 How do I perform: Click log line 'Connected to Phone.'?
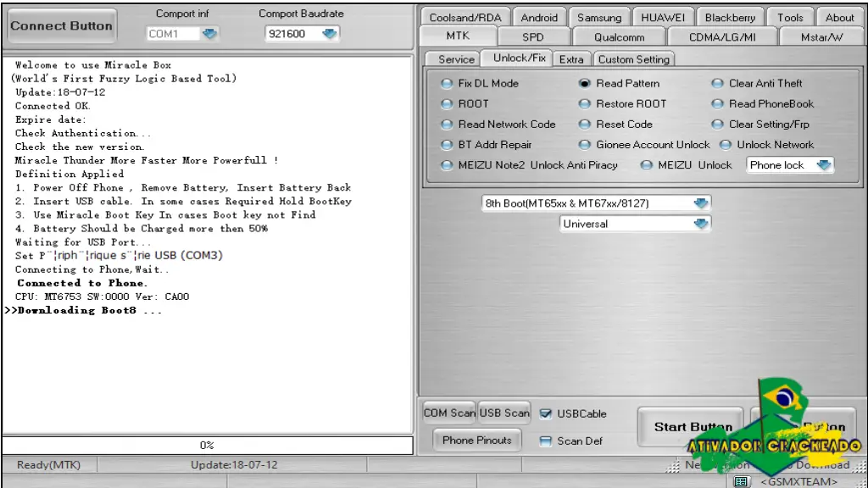(x=82, y=283)
